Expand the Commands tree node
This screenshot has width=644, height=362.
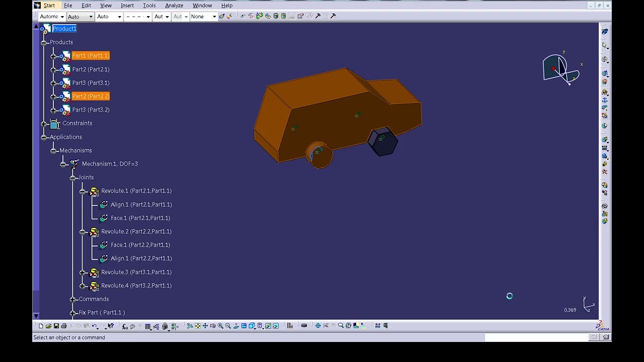click(x=73, y=299)
